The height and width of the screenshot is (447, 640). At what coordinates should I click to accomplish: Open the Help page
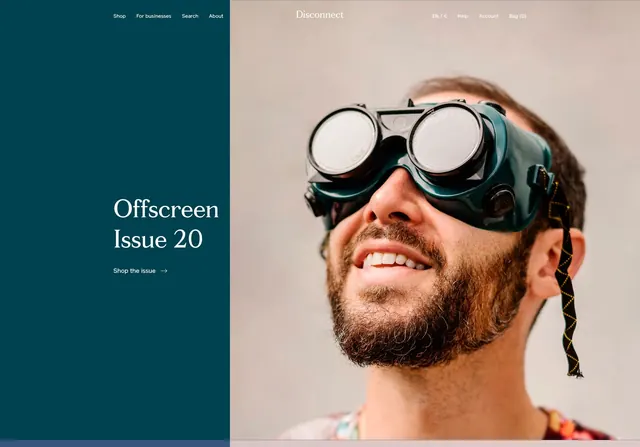click(x=462, y=16)
